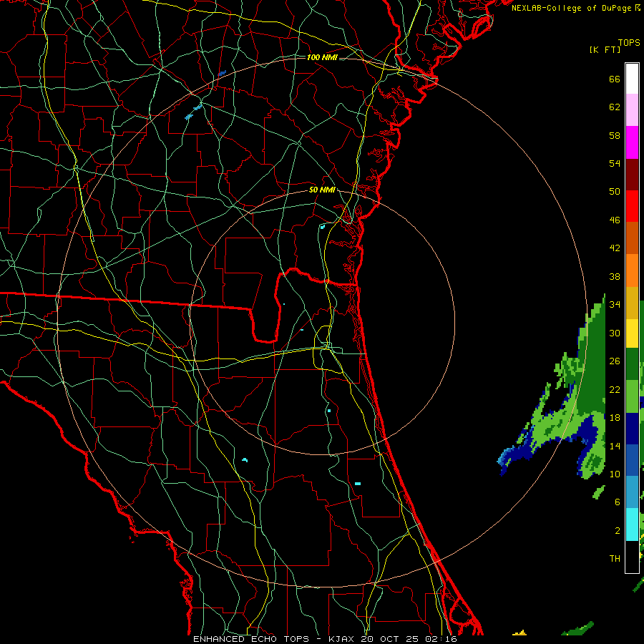Click the bright red legend swatch near 50
The height and width of the screenshot is (644, 644).
click(x=632, y=206)
